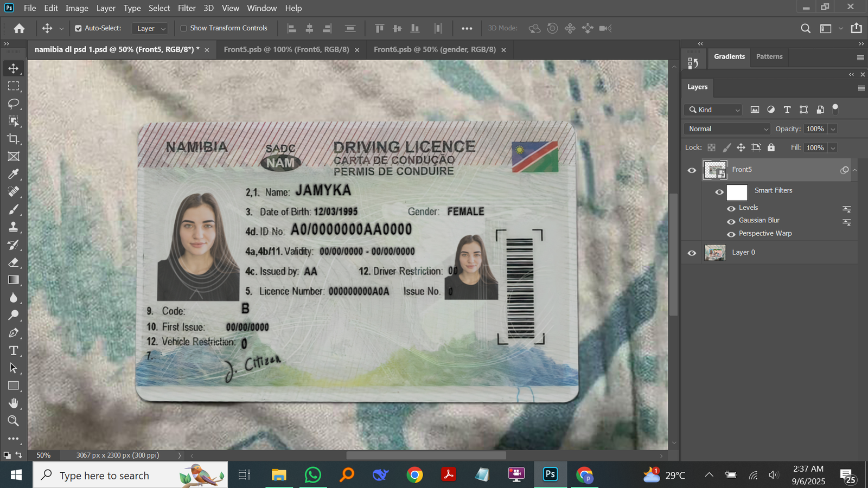Select the Eraser tool
This screenshot has width=868, height=488.
[14, 262]
